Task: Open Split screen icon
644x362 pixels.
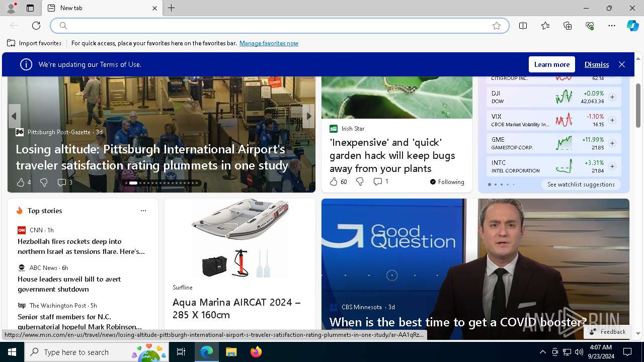Action: tap(523, 26)
